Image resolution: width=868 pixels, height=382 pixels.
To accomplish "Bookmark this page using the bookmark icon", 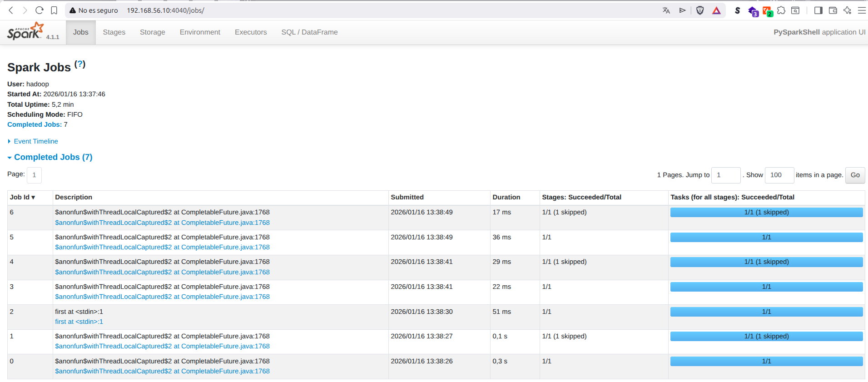I will point(54,10).
